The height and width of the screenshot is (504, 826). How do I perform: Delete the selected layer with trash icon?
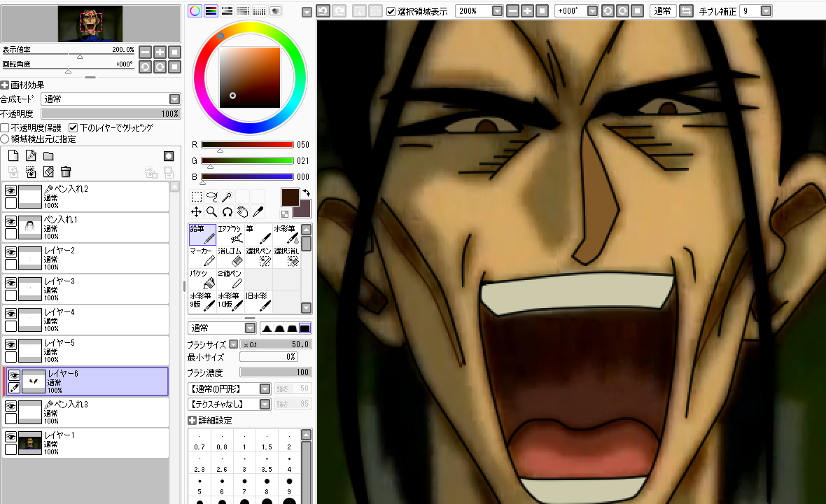click(66, 171)
